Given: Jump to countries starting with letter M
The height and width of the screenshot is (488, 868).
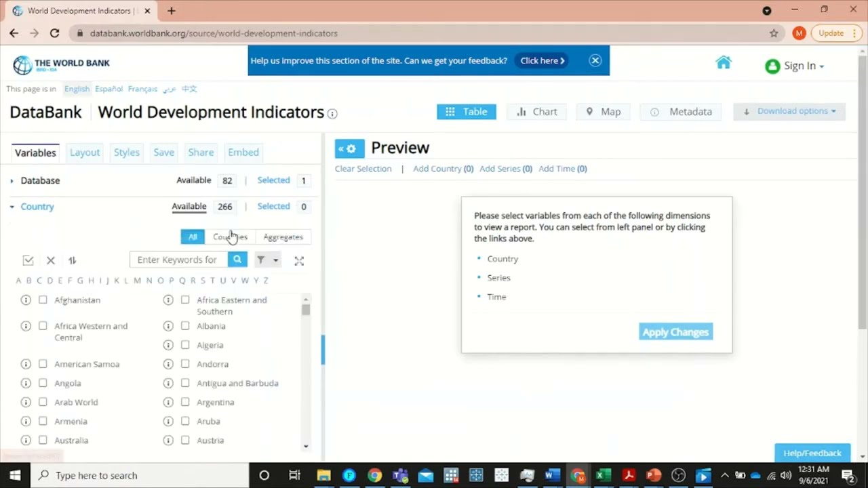Looking at the screenshot, I should [138, 281].
